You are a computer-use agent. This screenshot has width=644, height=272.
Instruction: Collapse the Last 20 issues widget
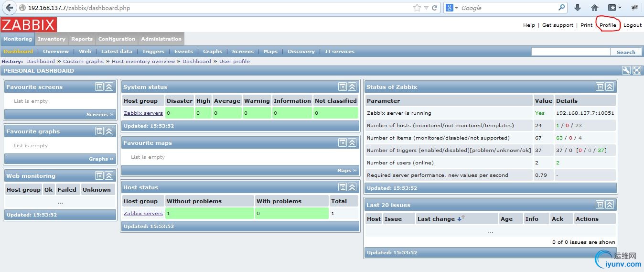coord(610,205)
